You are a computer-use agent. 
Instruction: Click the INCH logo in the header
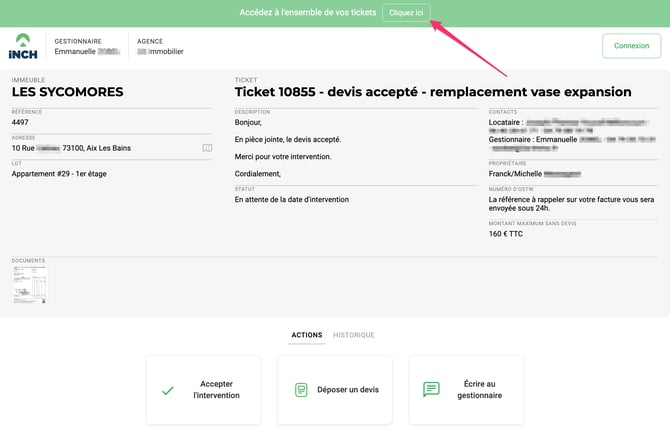[x=23, y=46]
